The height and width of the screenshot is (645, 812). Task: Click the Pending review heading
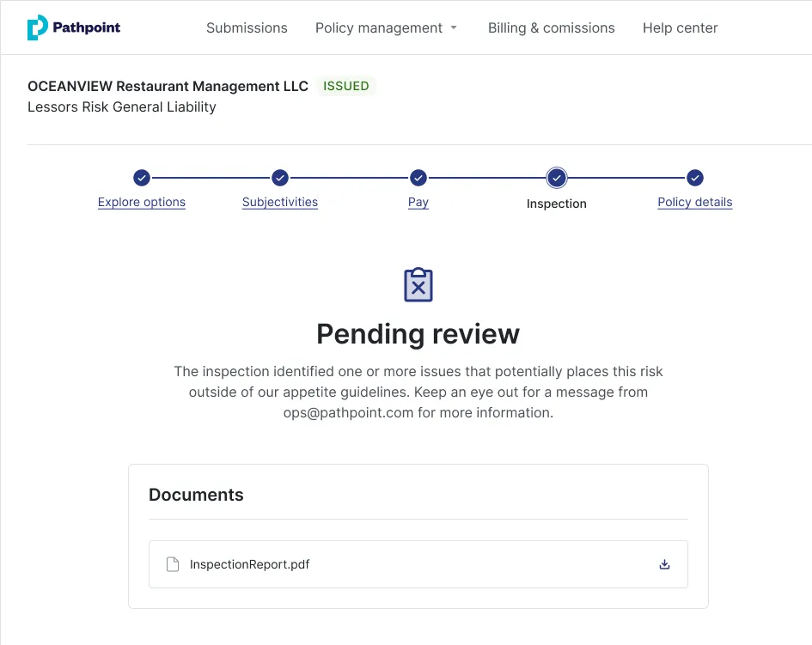coord(418,334)
